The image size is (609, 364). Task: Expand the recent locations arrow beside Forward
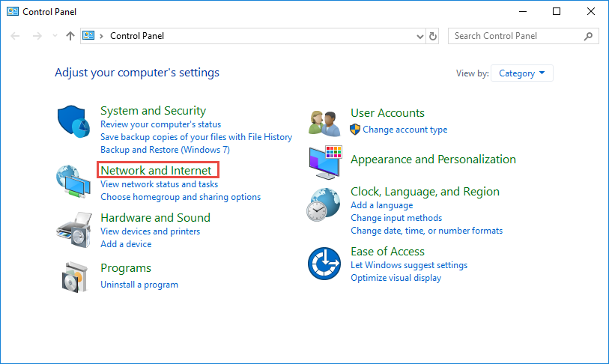(x=55, y=36)
